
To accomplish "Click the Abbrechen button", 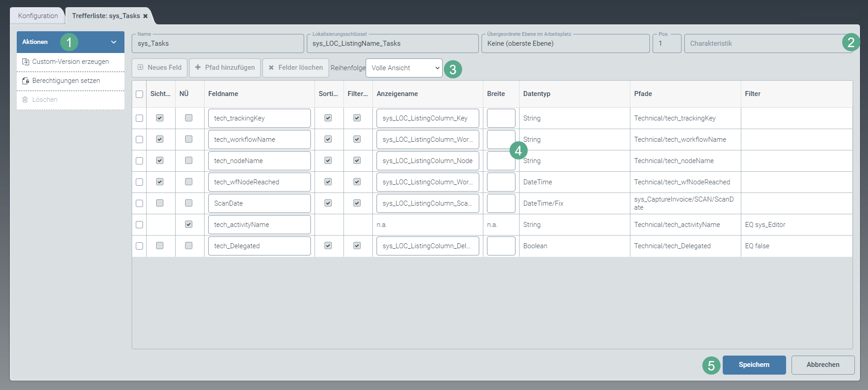I will [x=822, y=365].
